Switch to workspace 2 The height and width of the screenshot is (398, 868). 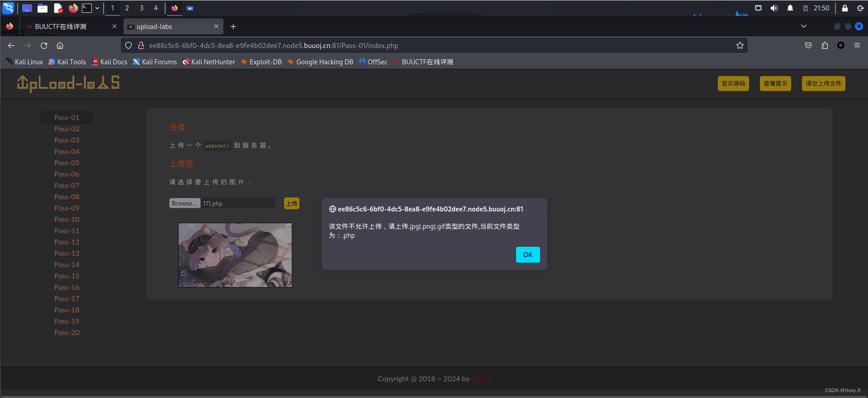pyautogui.click(x=127, y=8)
